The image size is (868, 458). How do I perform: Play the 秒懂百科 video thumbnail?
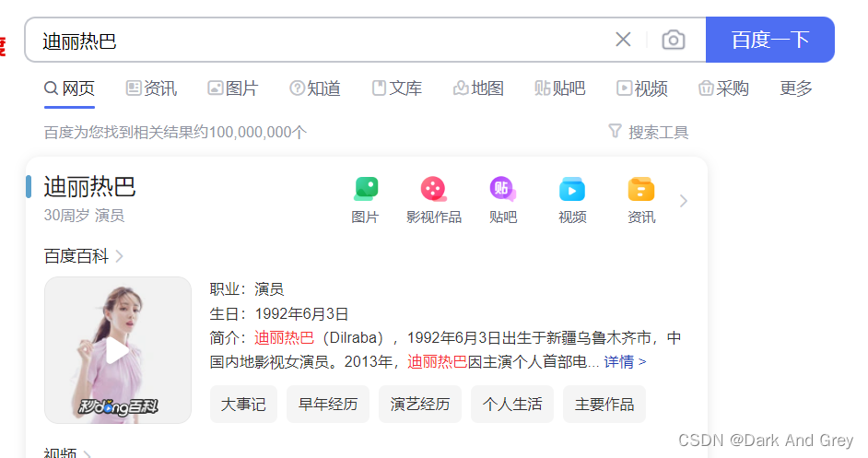[x=118, y=350]
